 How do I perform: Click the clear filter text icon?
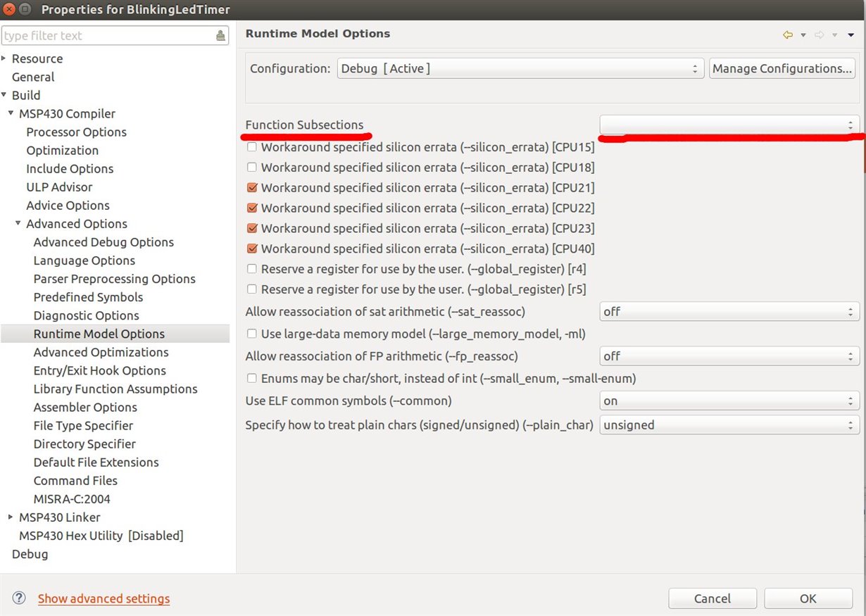click(221, 35)
